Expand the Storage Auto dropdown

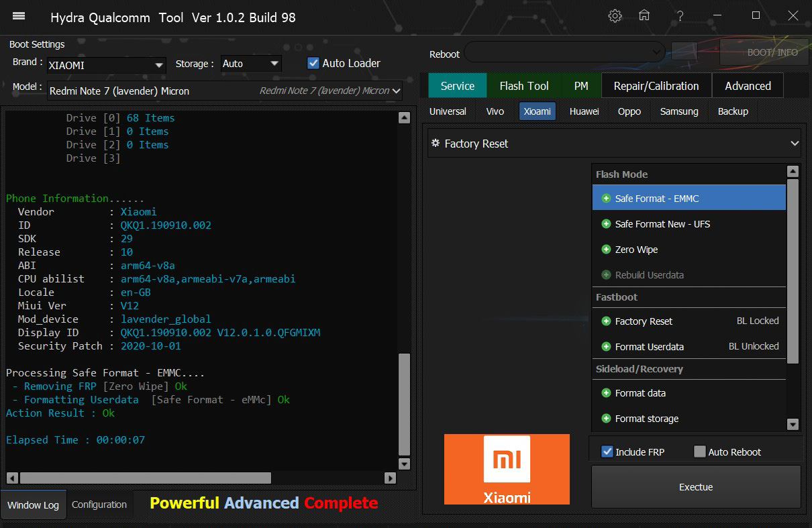tap(252, 64)
